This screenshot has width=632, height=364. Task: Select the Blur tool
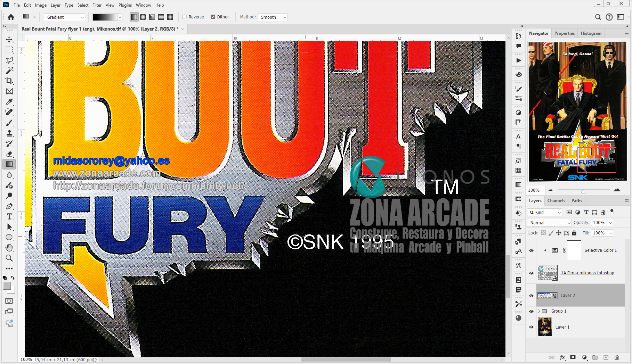[9, 175]
